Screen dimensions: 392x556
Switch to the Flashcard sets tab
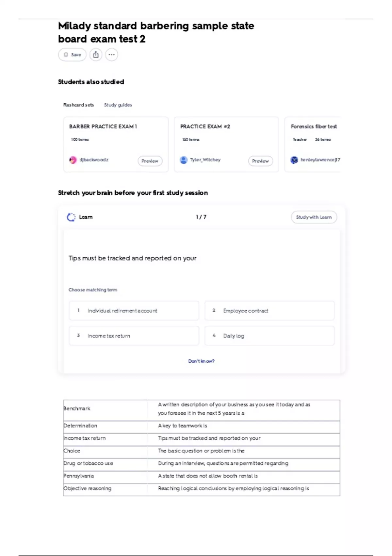point(78,105)
